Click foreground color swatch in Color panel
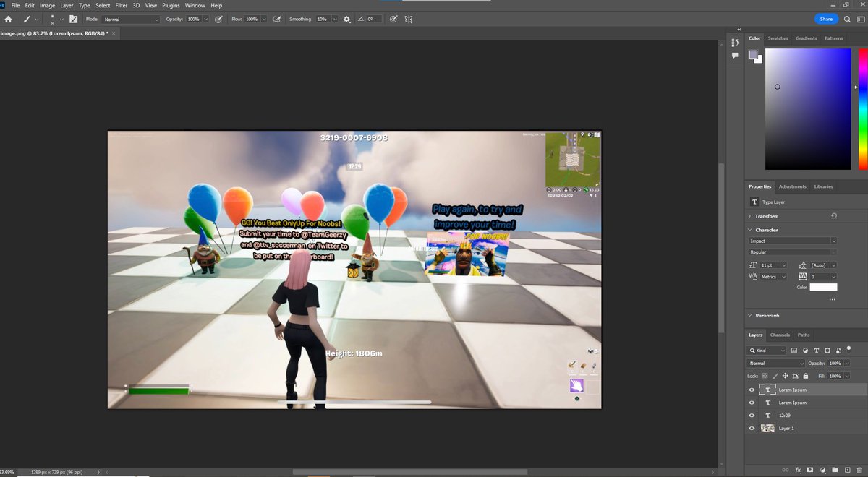This screenshot has height=477, width=868. [x=753, y=54]
